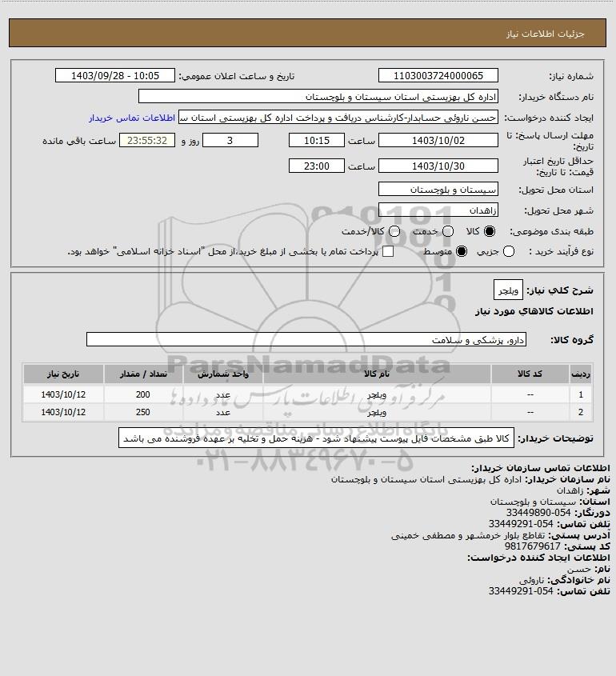The width and height of the screenshot is (616, 676).
Task: Click the validity time field 23:00
Action: pos(317,166)
